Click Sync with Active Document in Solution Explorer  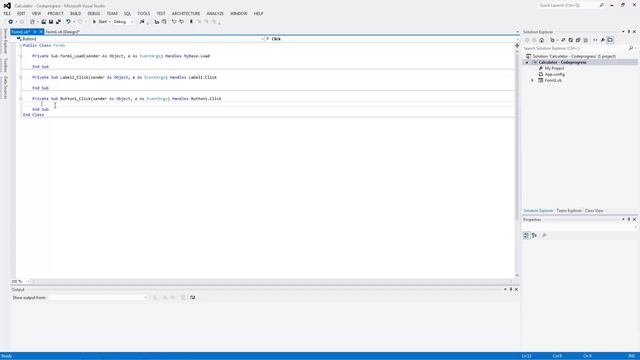pyautogui.click(x=563, y=40)
